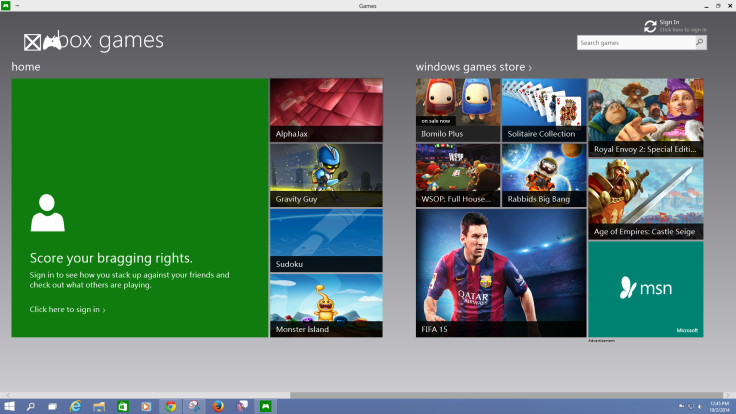The image size is (736, 414).
Task: Click the user avatar icon in green panel
Action: [47, 213]
